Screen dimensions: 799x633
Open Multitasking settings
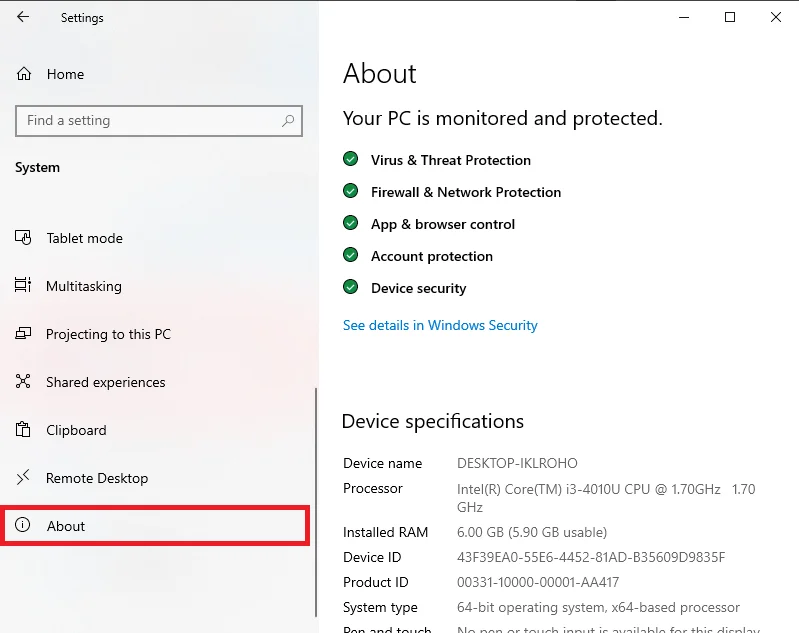coord(84,286)
